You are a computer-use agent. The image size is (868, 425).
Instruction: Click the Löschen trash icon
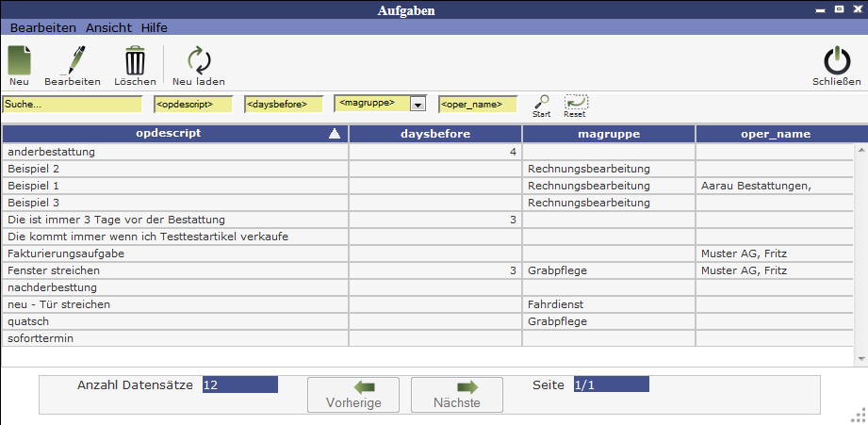point(135,62)
